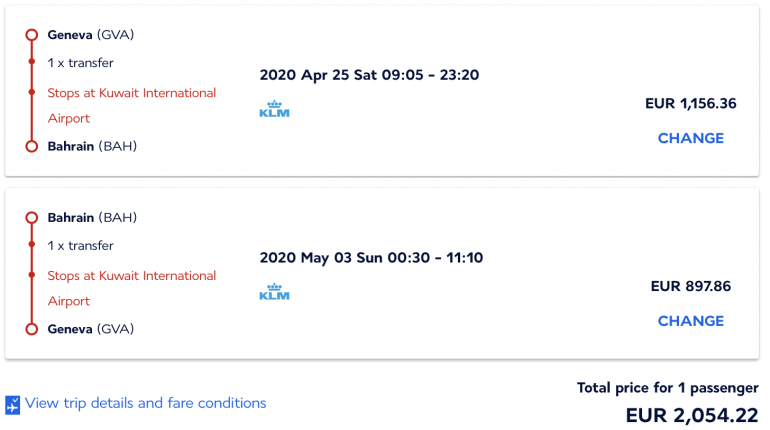
Task: Click the outbound 1 x transfer label
Action: (x=81, y=62)
